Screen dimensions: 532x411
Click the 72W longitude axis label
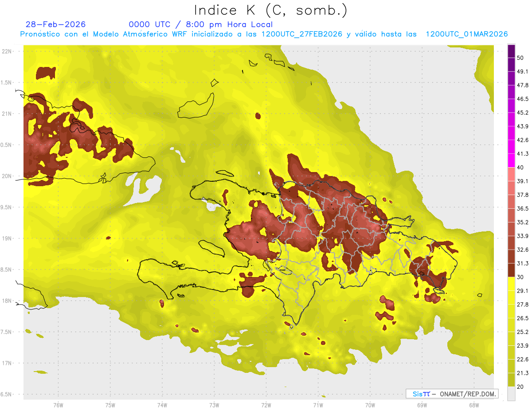(x=266, y=405)
